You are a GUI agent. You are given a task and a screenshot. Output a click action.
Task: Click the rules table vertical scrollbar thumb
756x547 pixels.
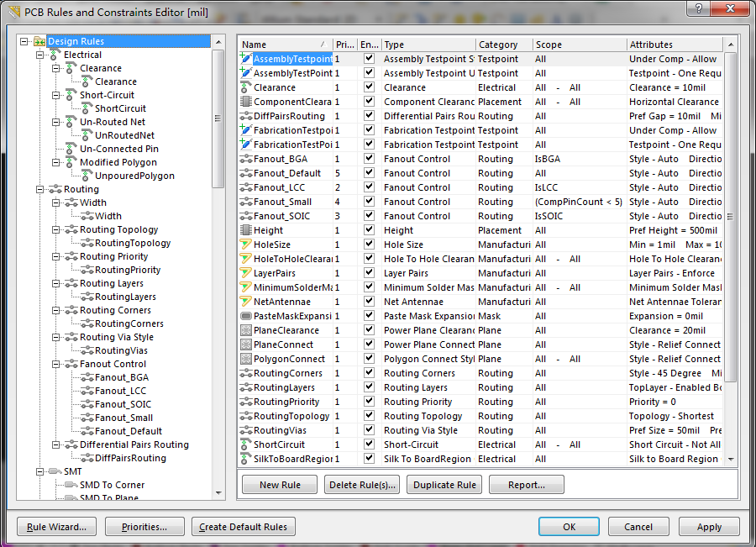731,217
